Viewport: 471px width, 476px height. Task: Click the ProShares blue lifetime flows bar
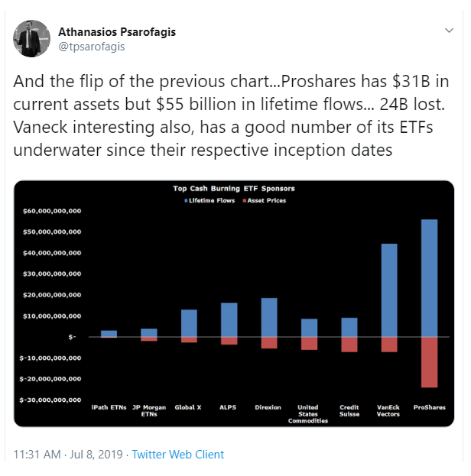coord(429,278)
